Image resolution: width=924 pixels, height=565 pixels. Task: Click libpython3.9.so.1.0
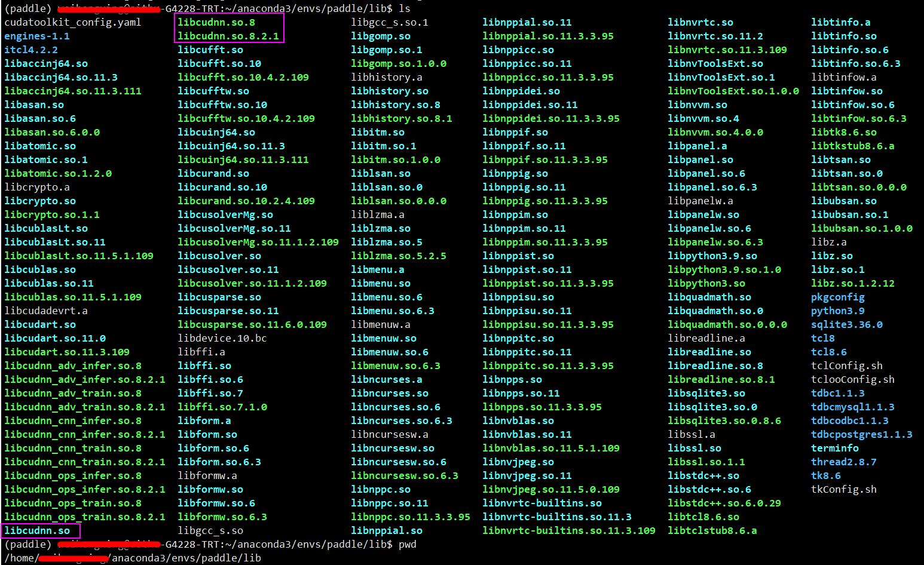pyautogui.click(x=724, y=269)
